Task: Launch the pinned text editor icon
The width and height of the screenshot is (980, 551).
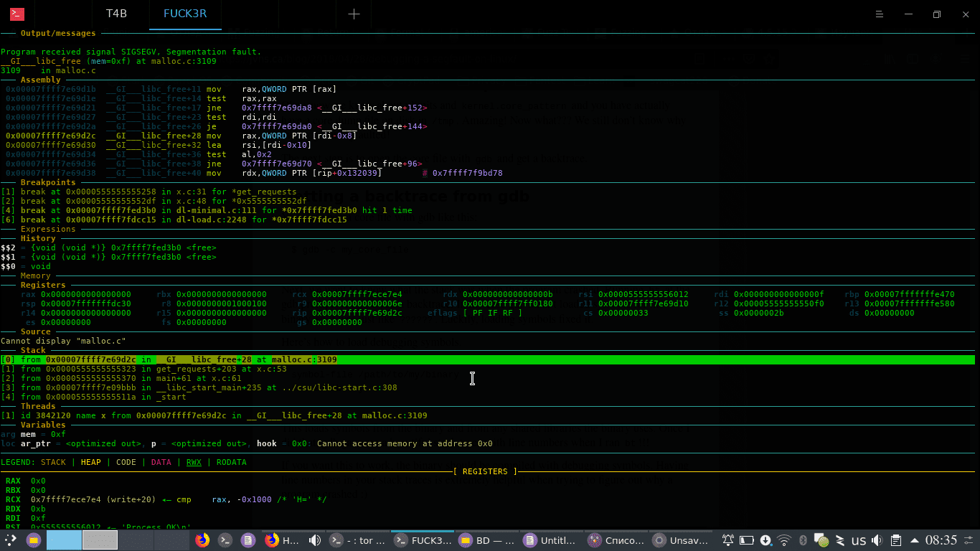Action: coord(248,540)
